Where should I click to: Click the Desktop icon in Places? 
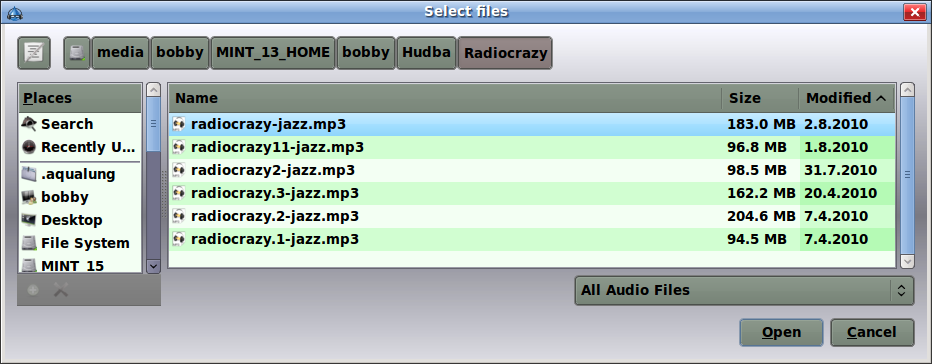(x=29, y=220)
